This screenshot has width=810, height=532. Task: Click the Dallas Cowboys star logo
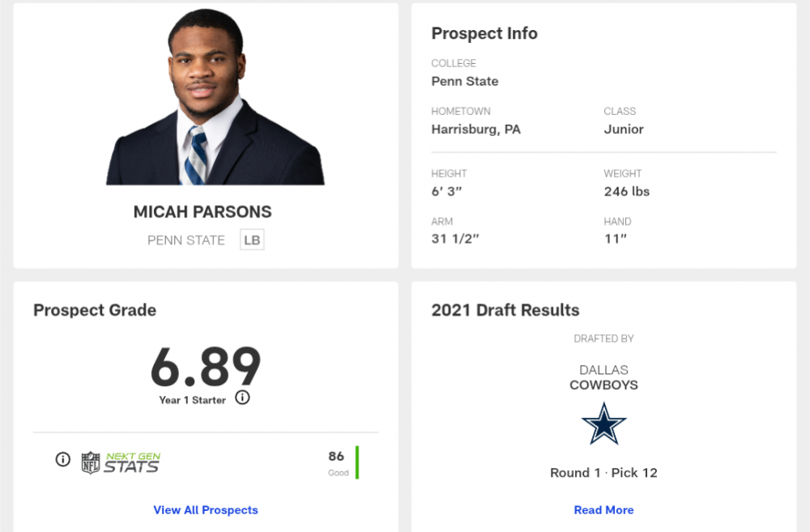pos(603,423)
